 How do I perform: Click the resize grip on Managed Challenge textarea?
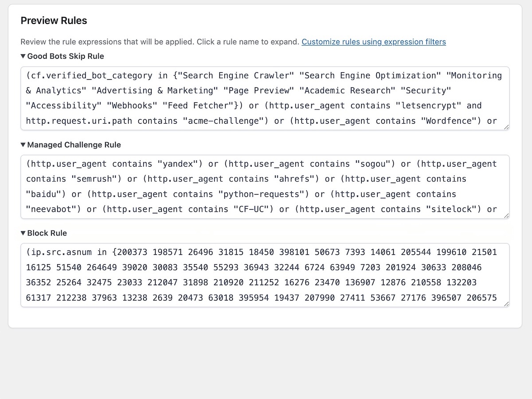(507, 215)
